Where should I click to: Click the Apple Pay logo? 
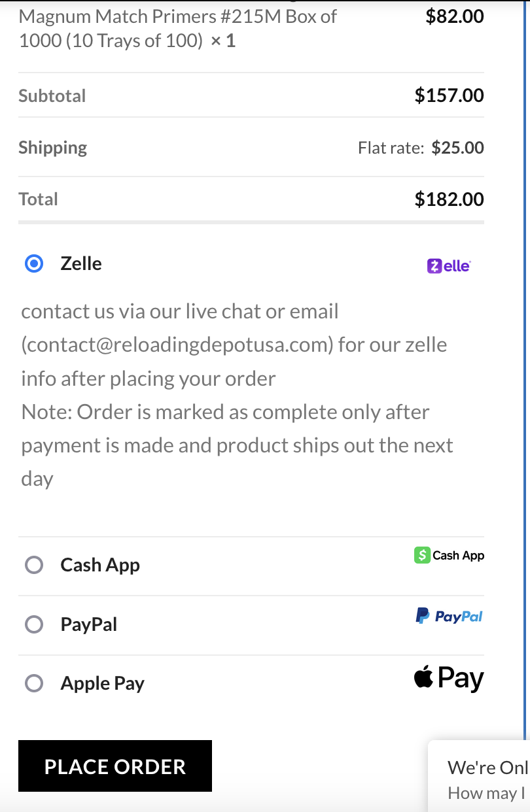[449, 679]
